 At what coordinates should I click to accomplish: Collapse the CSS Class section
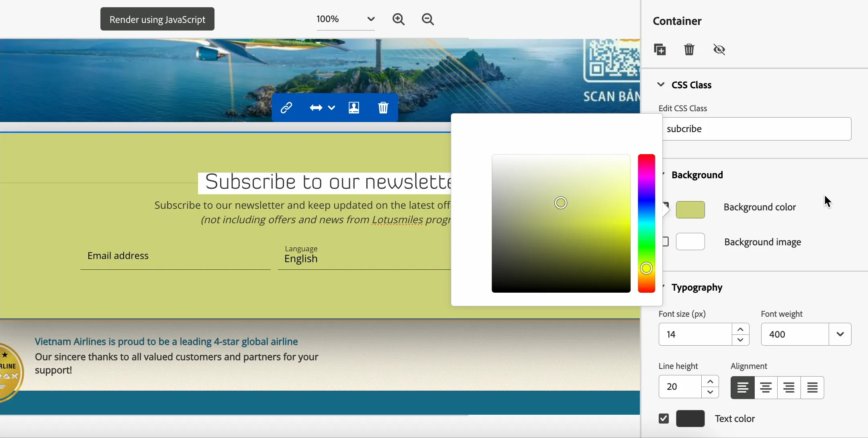pos(661,84)
